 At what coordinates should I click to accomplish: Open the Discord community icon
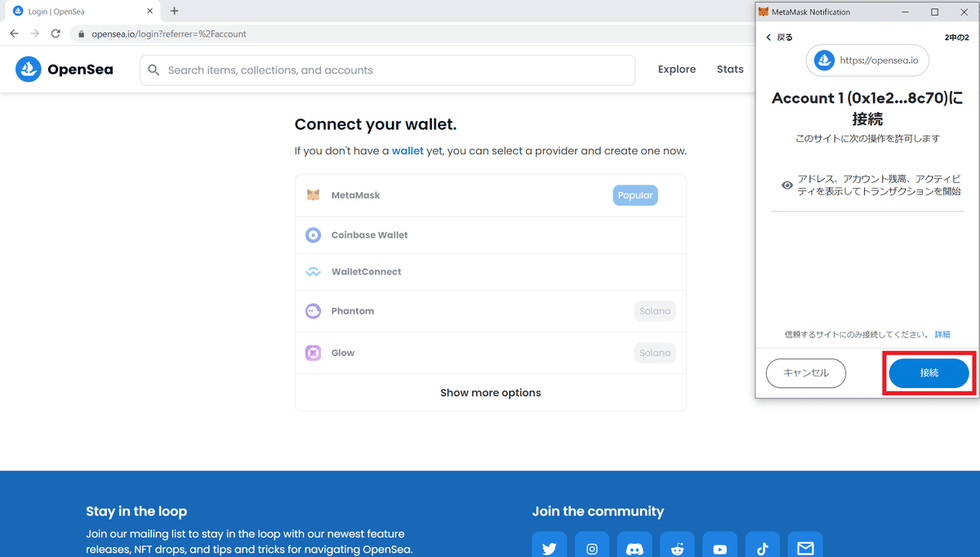tap(635, 548)
